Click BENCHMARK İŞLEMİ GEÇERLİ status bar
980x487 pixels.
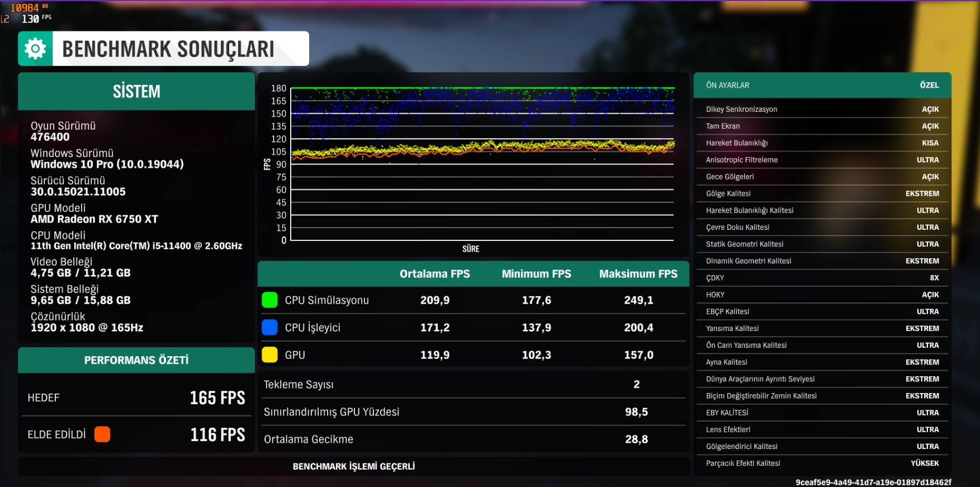click(x=353, y=466)
